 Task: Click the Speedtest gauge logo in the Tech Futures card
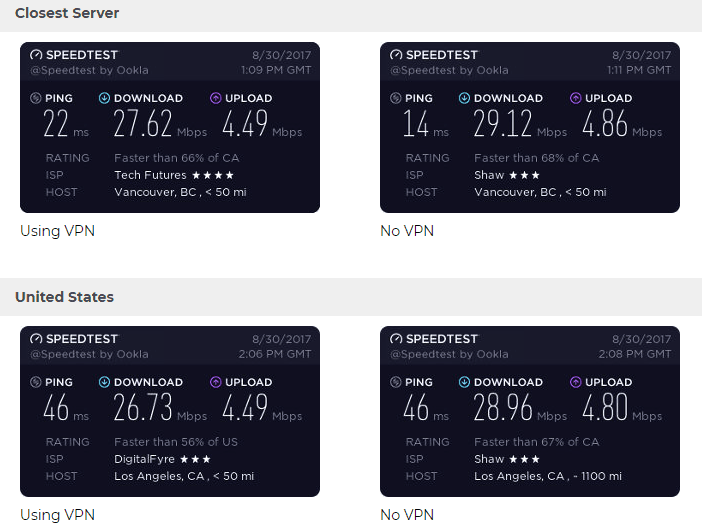(37, 55)
